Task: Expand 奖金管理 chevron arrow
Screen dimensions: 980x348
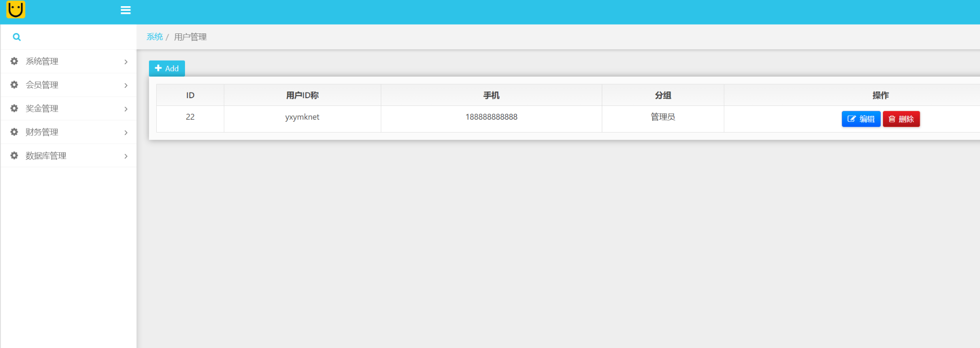Action: tap(126, 109)
